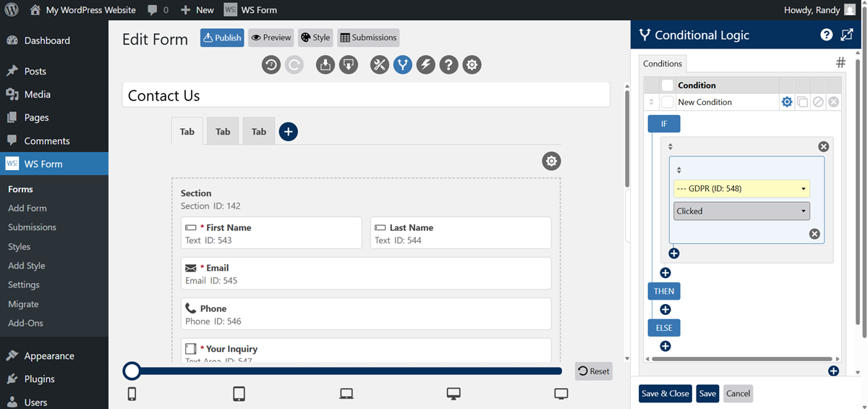The image size is (868, 409).
Task: Click the Download form icon
Action: [349, 65]
